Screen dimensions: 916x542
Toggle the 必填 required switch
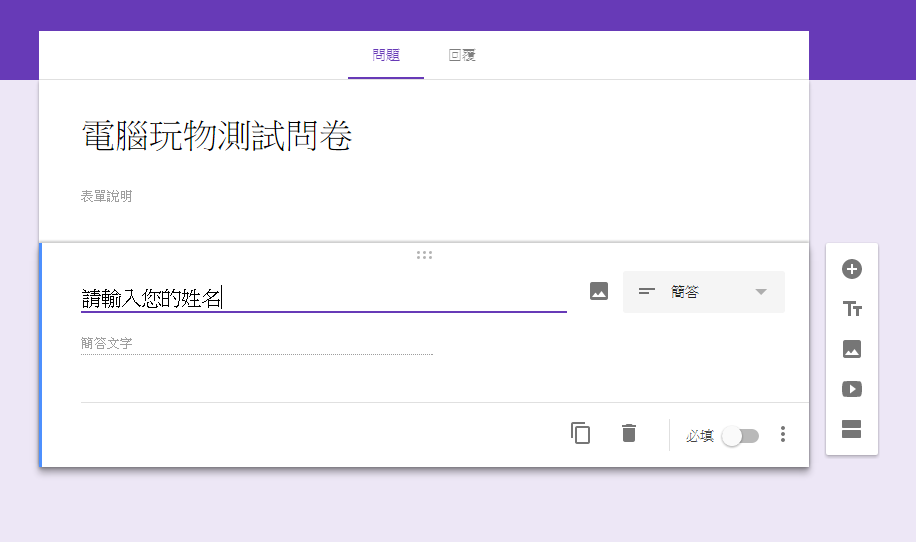pyautogui.click(x=740, y=436)
